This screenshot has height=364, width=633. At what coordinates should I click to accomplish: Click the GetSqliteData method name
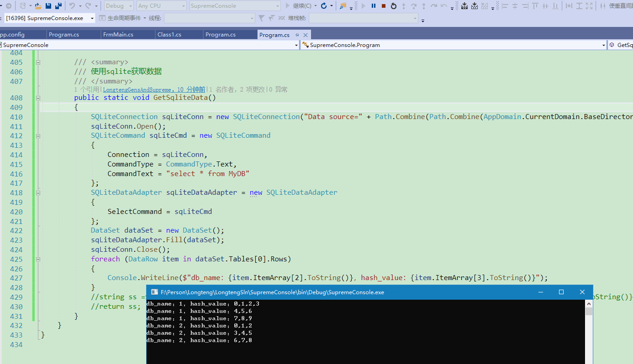click(180, 98)
